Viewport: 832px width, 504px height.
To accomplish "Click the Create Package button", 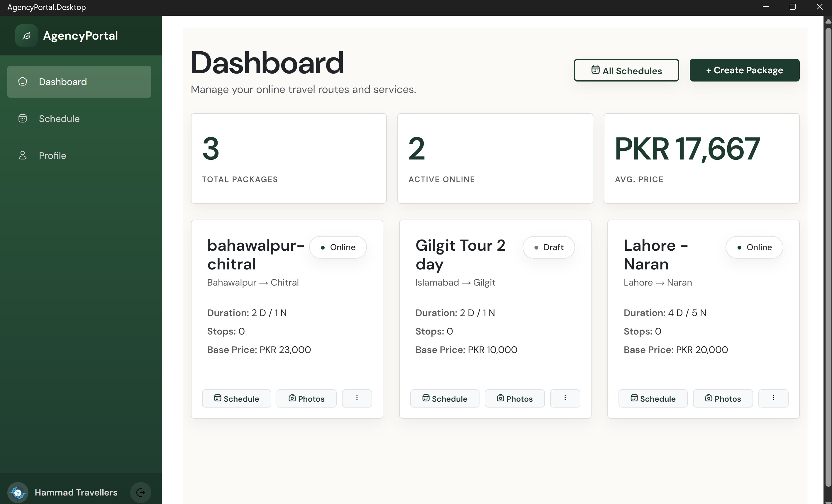I will (x=745, y=70).
